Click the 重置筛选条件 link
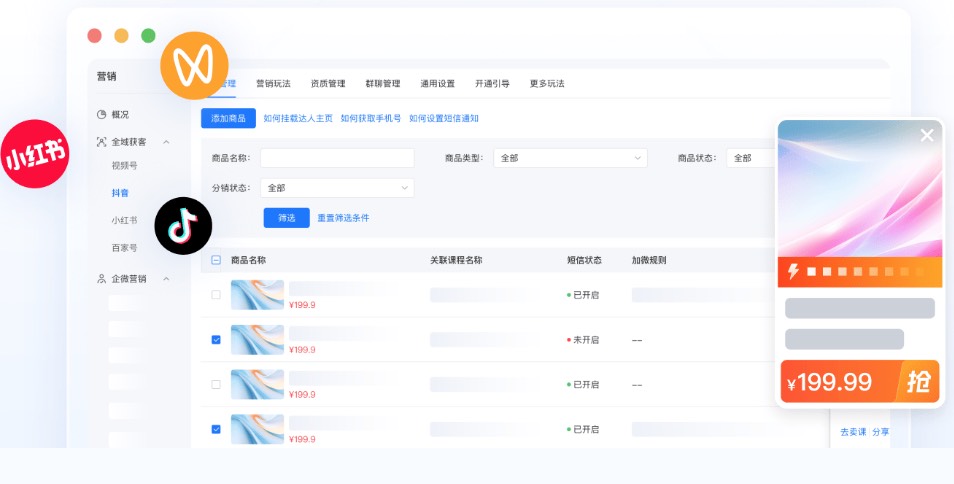 343,218
